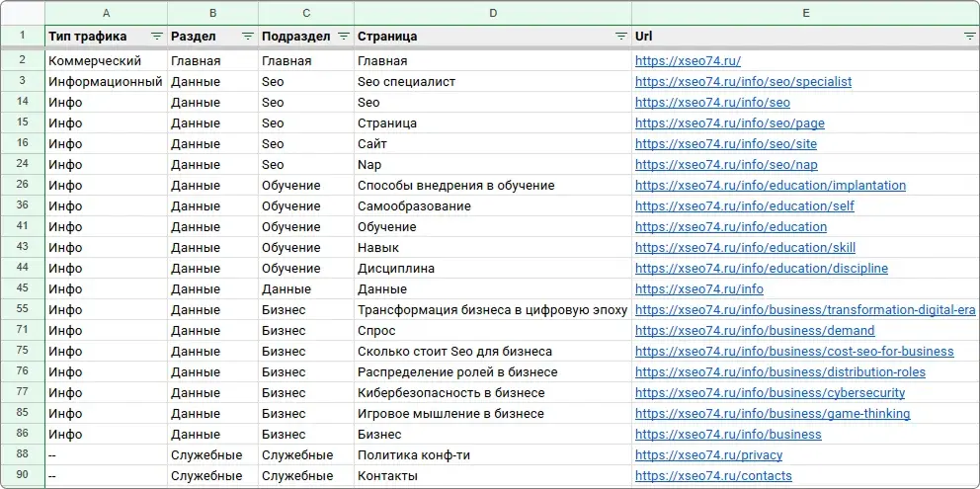The width and height of the screenshot is (980, 489).
Task: Select the Страница header cell
Action: pos(493,37)
